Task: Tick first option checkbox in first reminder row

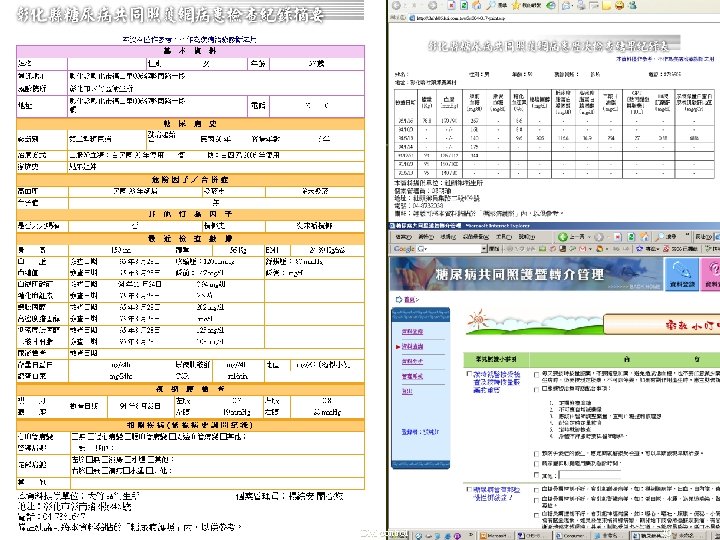Action: [536, 374]
